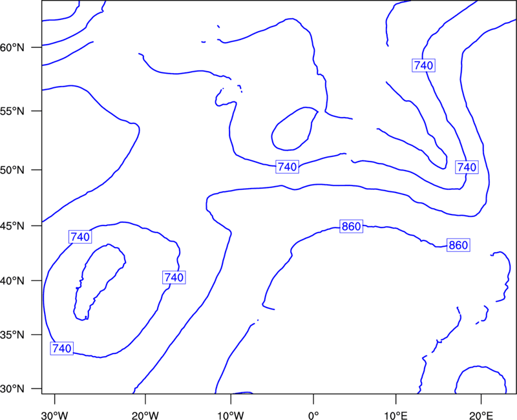Select the 740 label between 55°N and 60°N
Viewport: 517px width, 420px height.
[424, 65]
